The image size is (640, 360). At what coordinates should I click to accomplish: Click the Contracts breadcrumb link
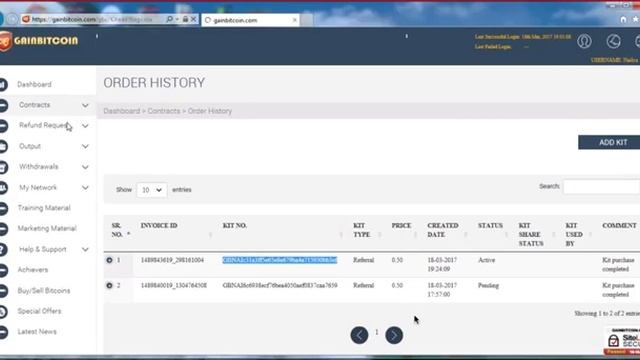tap(164, 111)
